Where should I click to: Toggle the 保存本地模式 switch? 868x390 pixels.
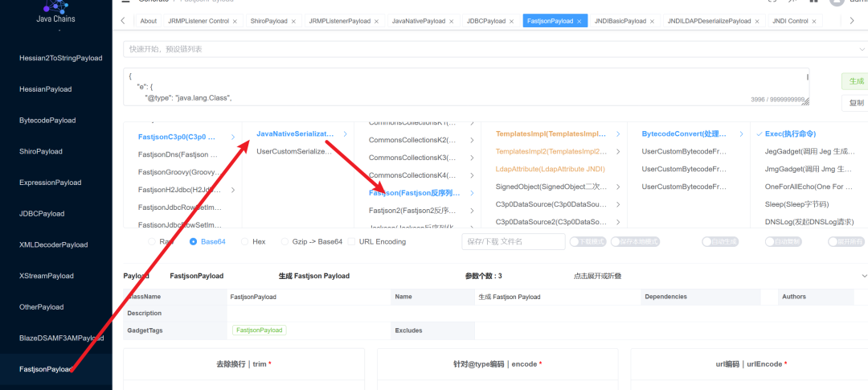(x=636, y=241)
